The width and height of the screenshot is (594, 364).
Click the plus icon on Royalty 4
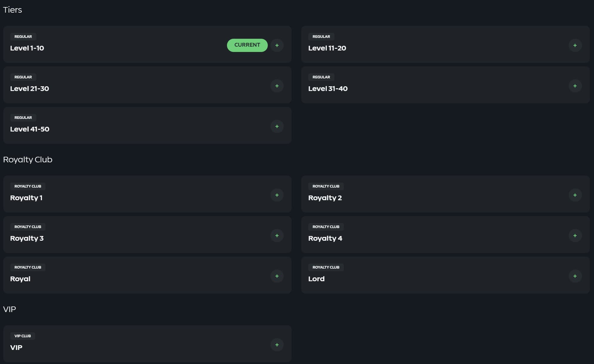point(575,235)
